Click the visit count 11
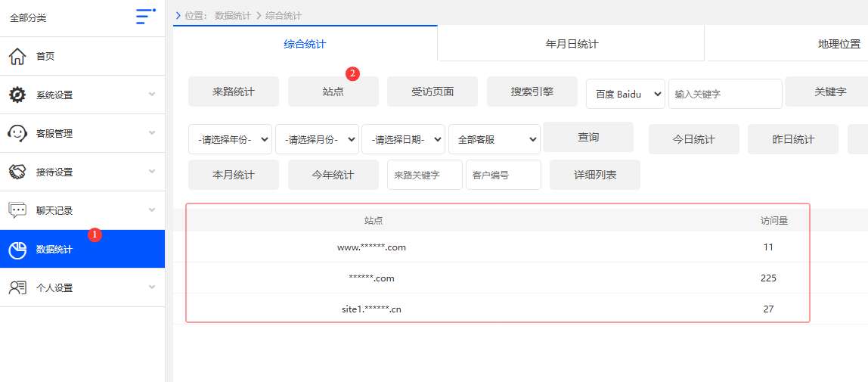The height and width of the screenshot is (382, 868). pyautogui.click(x=767, y=247)
